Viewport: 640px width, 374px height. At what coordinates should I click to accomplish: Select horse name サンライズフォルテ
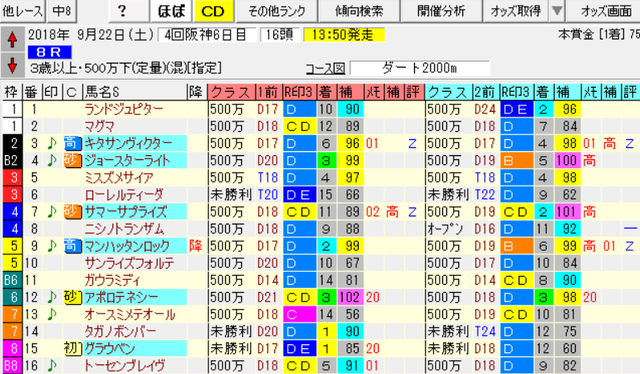pyautogui.click(x=129, y=263)
